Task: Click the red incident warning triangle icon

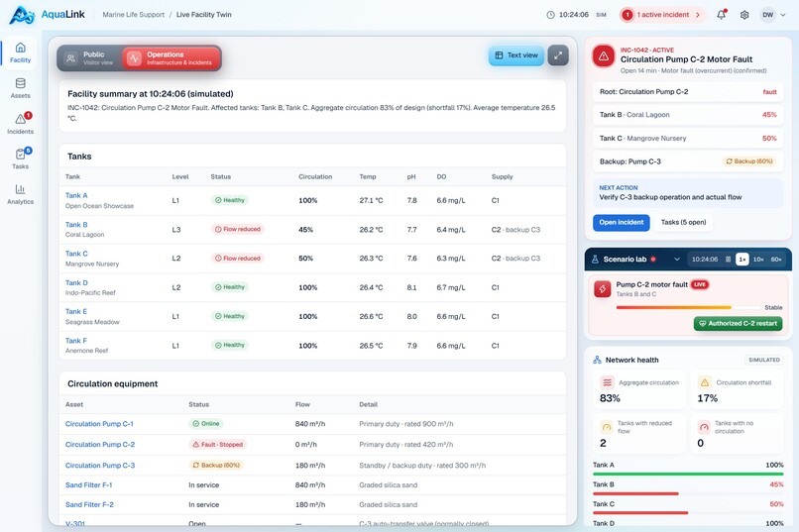Action: [604, 56]
